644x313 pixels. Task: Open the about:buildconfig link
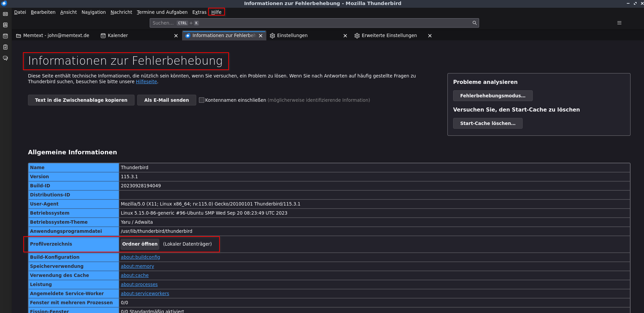[140, 257]
